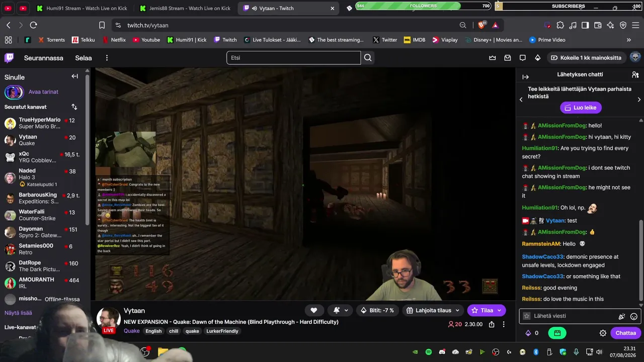Open the Youtube bookmark
The height and width of the screenshot is (362, 644).
pyautogui.click(x=146, y=40)
